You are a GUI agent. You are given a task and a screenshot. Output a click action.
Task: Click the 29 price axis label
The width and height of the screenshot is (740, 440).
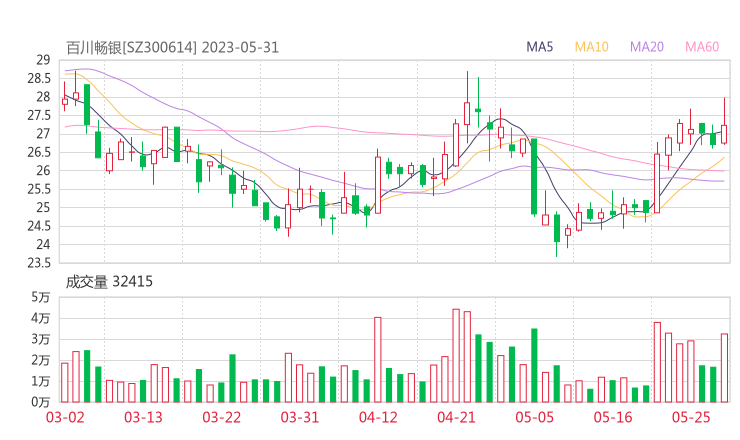[x=43, y=60]
